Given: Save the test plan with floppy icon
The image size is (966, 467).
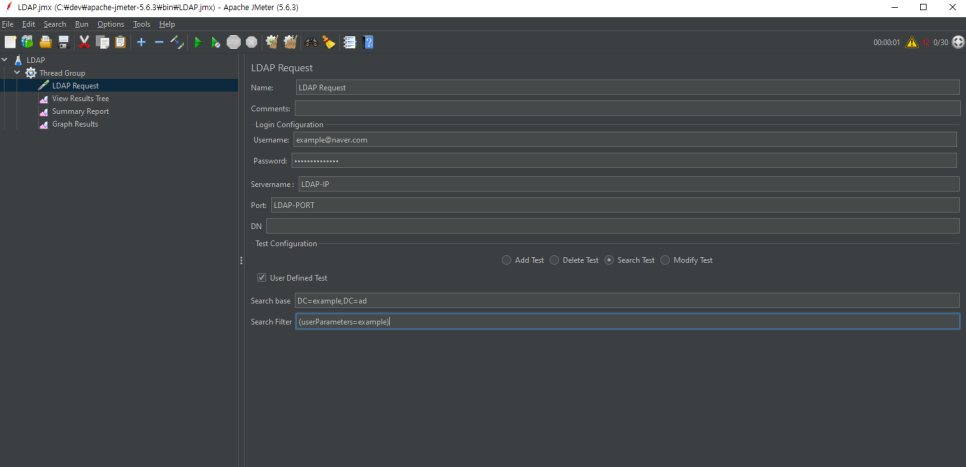Looking at the screenshot, I should (x=63, y=42).
